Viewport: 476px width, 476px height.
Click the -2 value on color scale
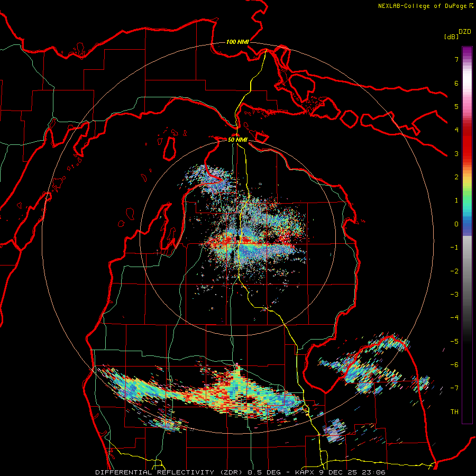(454, 271)
